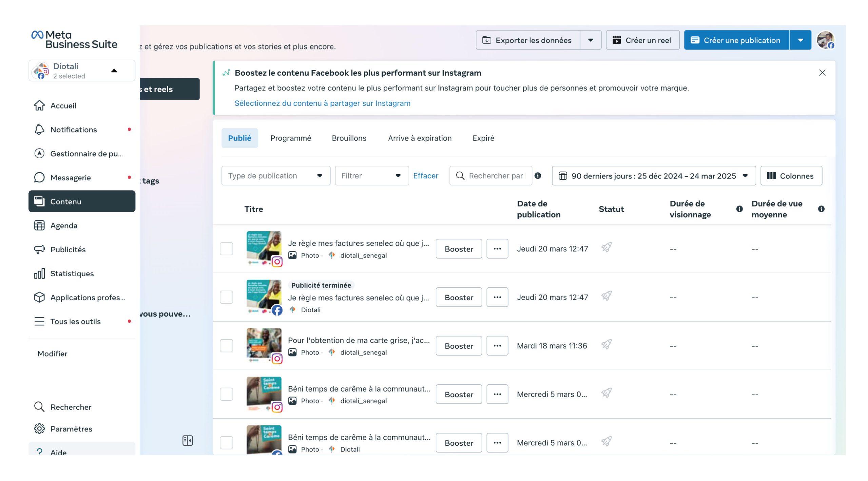Go to Agenda calendar view
The image size is (868, 481).
tap(39, 225)
